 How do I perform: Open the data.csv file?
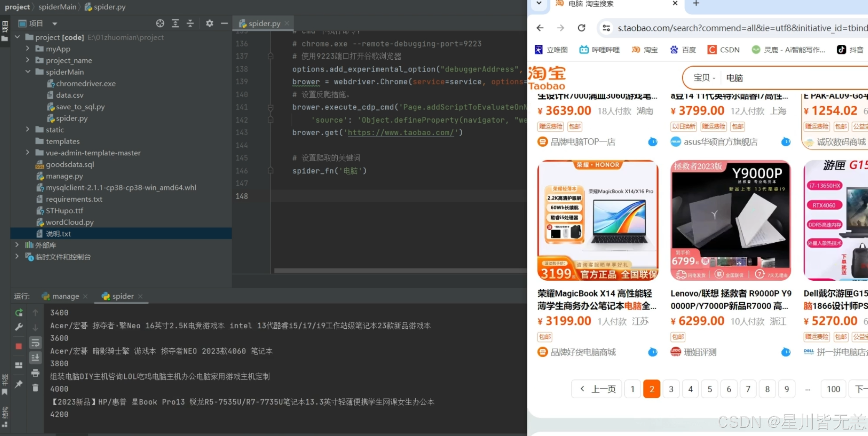tap(69, 95)
